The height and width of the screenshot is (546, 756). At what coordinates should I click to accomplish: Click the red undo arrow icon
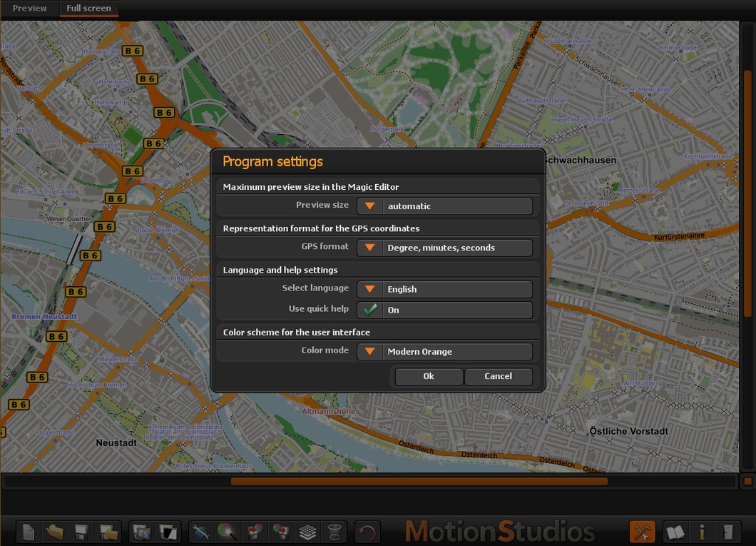[367, 532]
